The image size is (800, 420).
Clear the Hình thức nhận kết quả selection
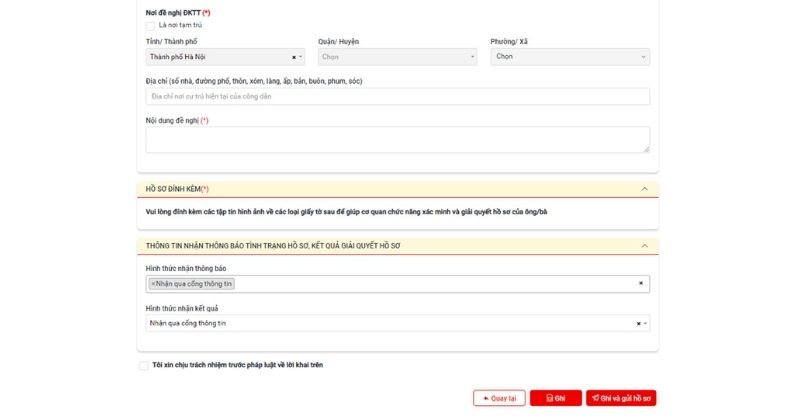(638, 324)
